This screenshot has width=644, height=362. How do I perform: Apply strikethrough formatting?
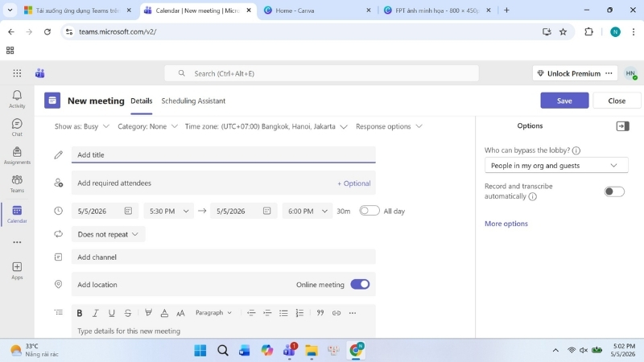pos(128,313)
